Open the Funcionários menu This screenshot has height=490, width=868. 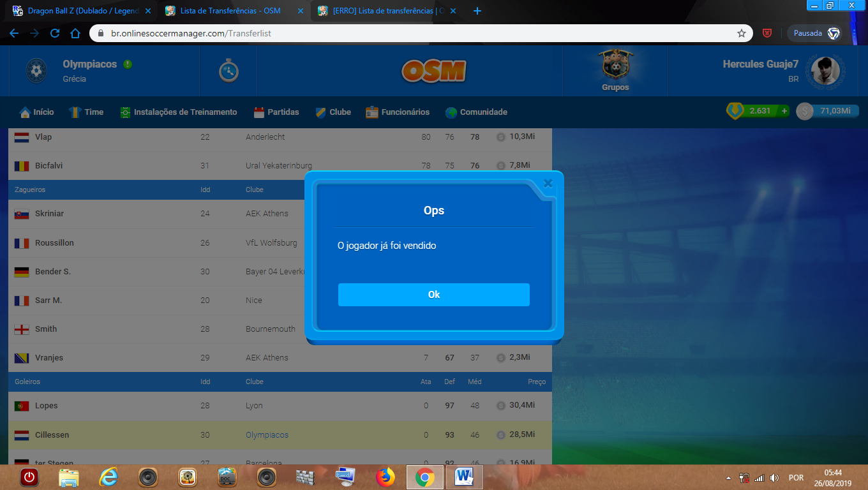tap(398, 112)
